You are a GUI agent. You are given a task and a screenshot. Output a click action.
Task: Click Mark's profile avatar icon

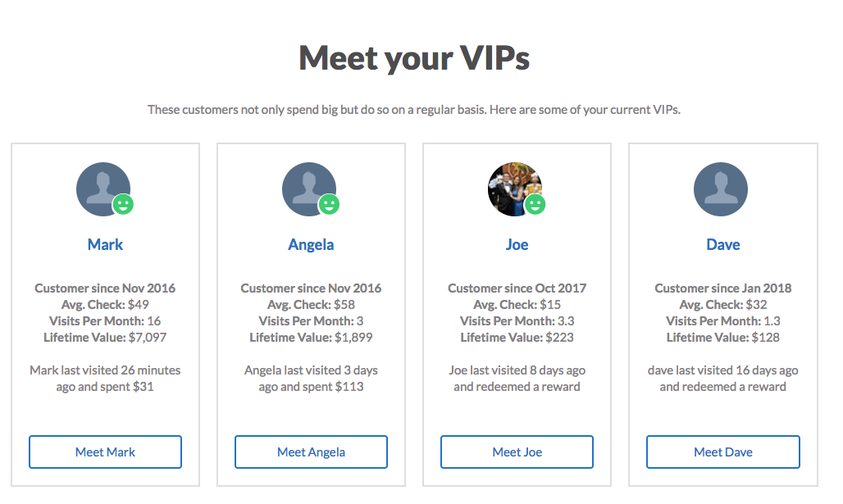click(x=103, y=188)
